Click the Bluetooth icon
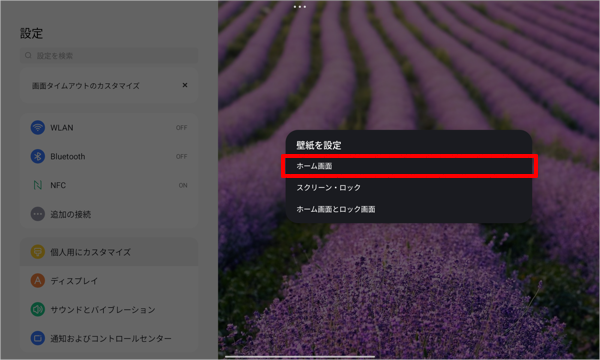This screenshot has height=360, width=600. point(38,156)
